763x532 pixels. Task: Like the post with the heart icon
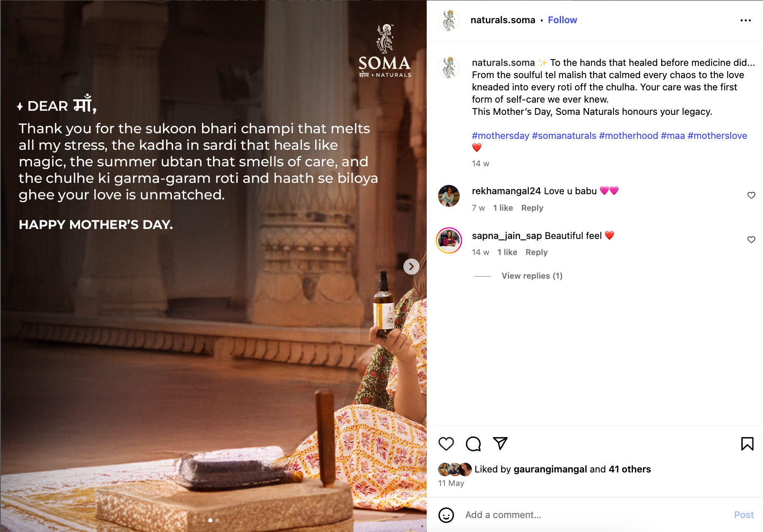click(446, 444)
